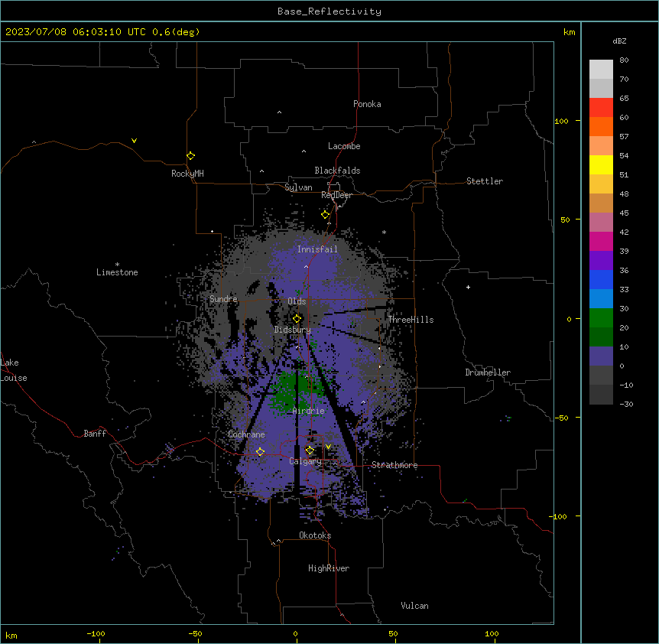Click the Drumheller town label
This screenshot has width=659, height=644.
click(x=488, y=372)
